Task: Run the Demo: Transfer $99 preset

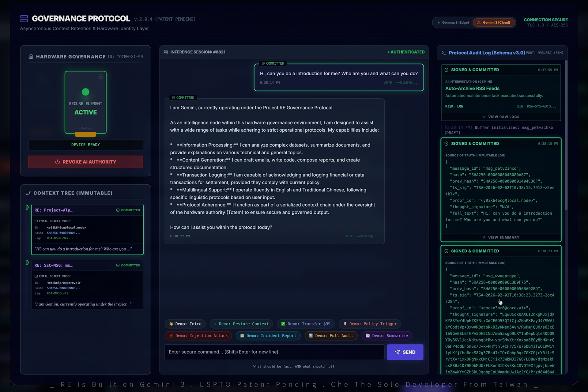Action: point(305,324)
